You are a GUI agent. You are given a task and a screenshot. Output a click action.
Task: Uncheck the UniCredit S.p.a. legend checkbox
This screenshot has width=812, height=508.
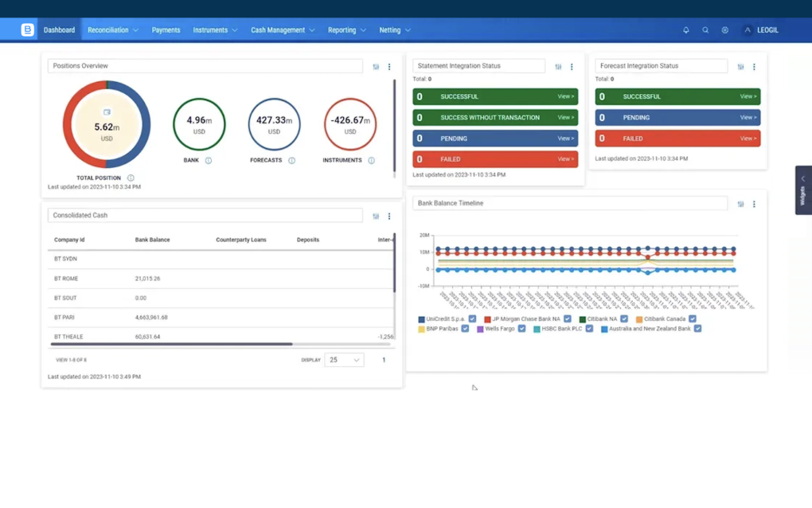[472, 319]
